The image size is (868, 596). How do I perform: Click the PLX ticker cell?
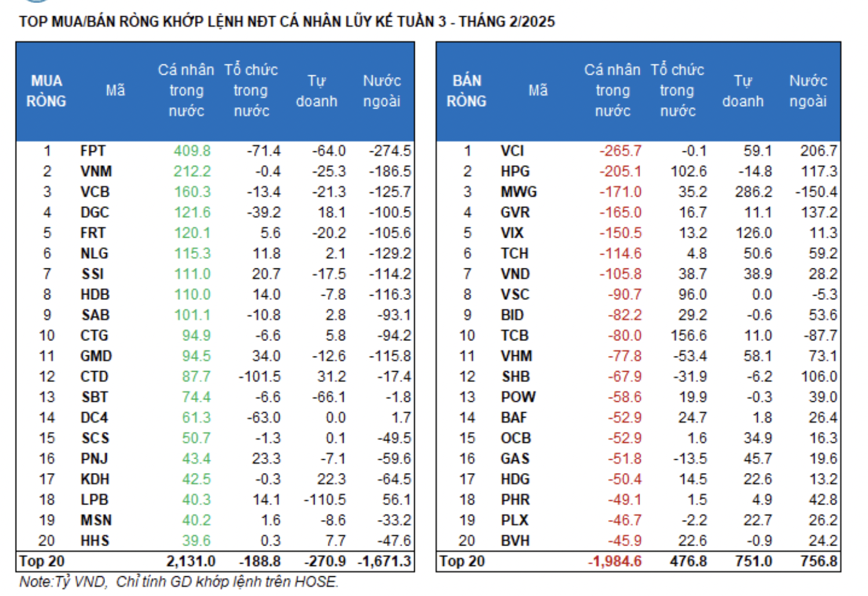coord(515,521)
